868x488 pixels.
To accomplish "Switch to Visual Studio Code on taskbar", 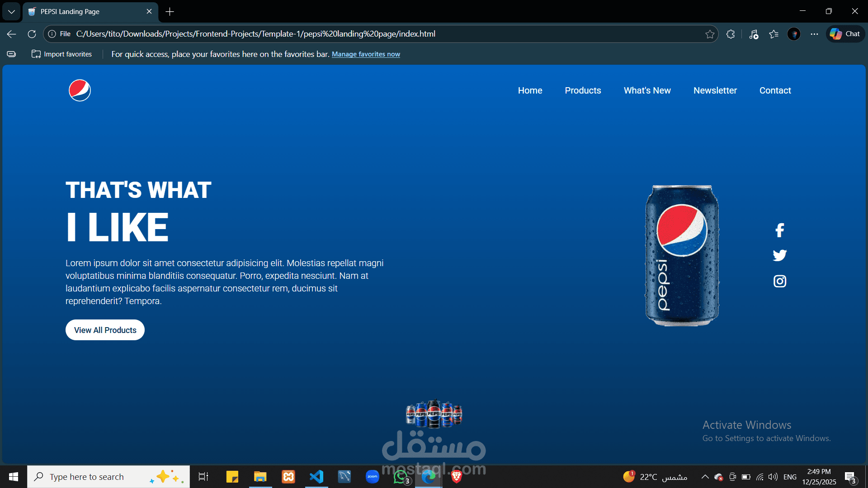I will (316, 477).
